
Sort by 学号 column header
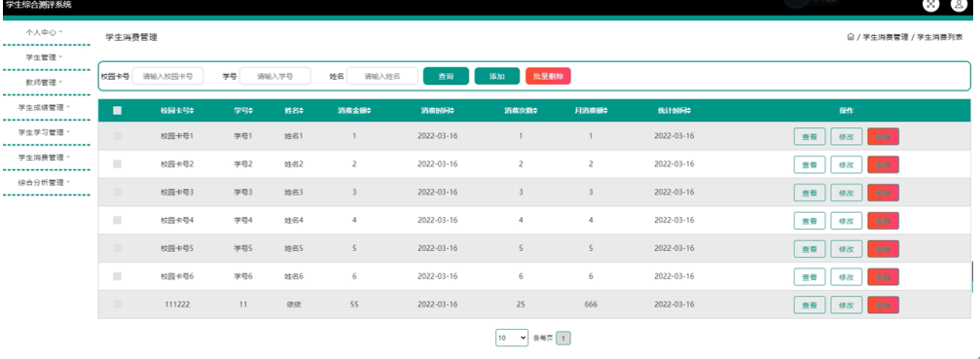coord(243,111)
